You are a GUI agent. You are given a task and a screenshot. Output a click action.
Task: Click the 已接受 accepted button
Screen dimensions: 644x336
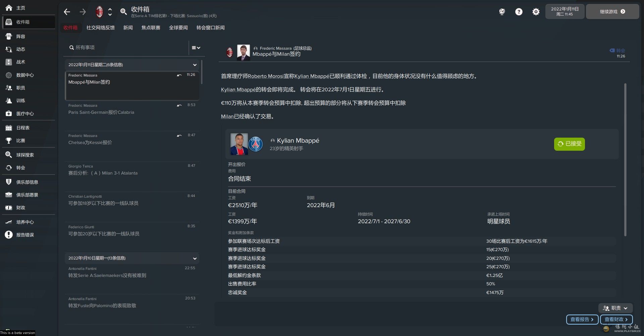569,144
